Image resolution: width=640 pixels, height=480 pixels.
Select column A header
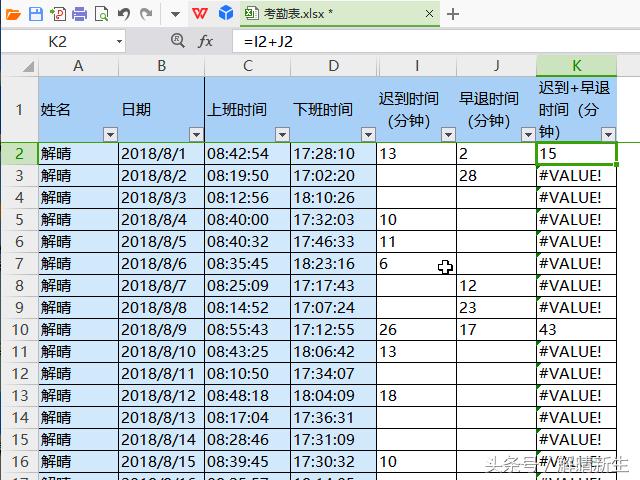pos(78,66)
